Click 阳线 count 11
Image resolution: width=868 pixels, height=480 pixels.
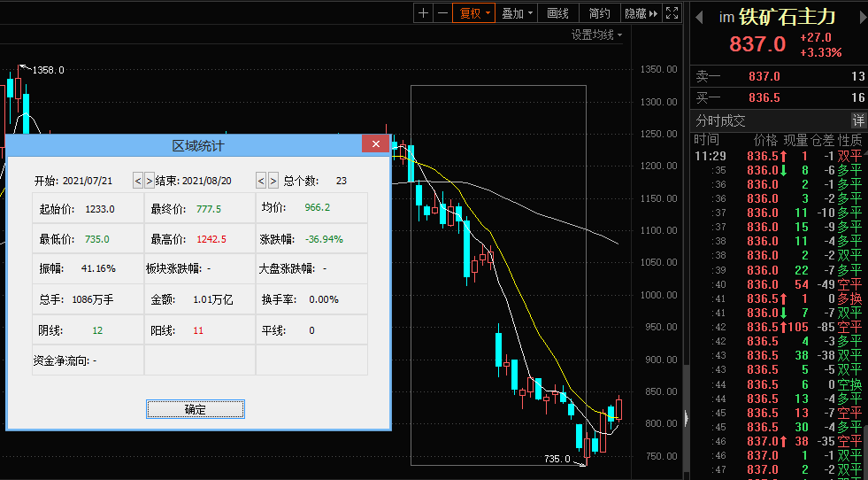(x=198, y=331)
